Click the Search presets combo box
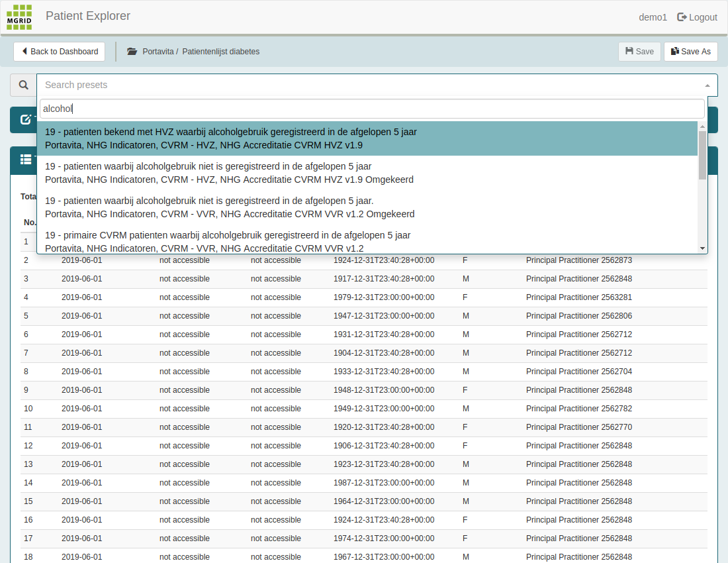Viewport: 728px width, 563px height. pos(377,85)
